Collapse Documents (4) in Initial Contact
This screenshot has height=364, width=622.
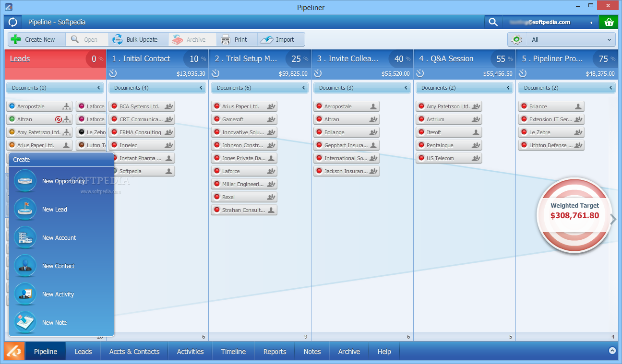pyautogui.click(x=201, y=88)
